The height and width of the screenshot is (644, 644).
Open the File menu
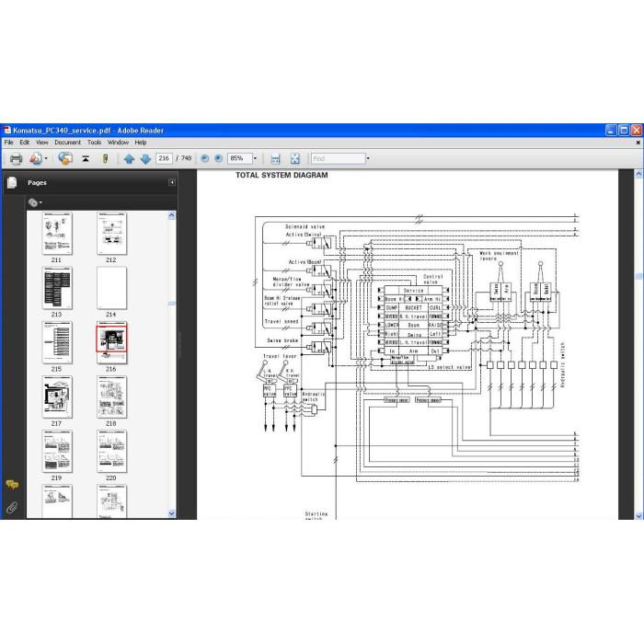pyautogui.click(x=8, y=143)
